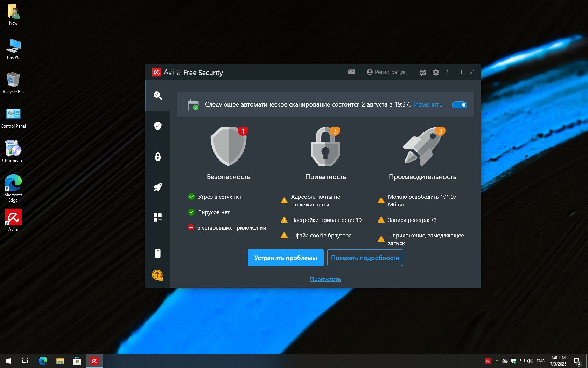Select the Chrome.exe desktop icon
The height and width of the screenshot is (368, 588).
point(13,151)
